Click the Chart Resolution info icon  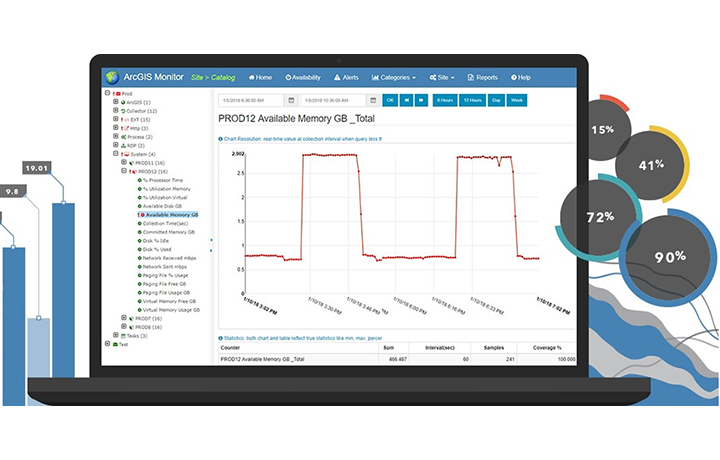click(x=220, y=139)
